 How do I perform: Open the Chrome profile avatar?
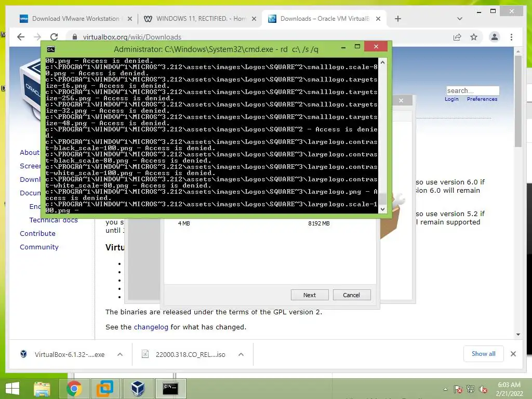click(x=495, y=37)
